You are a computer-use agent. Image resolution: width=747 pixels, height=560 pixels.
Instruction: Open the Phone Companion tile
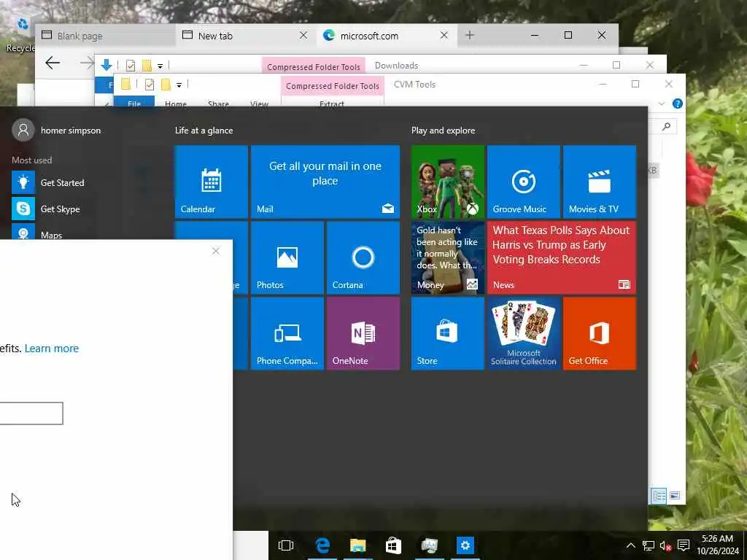[x=287, y=333]
